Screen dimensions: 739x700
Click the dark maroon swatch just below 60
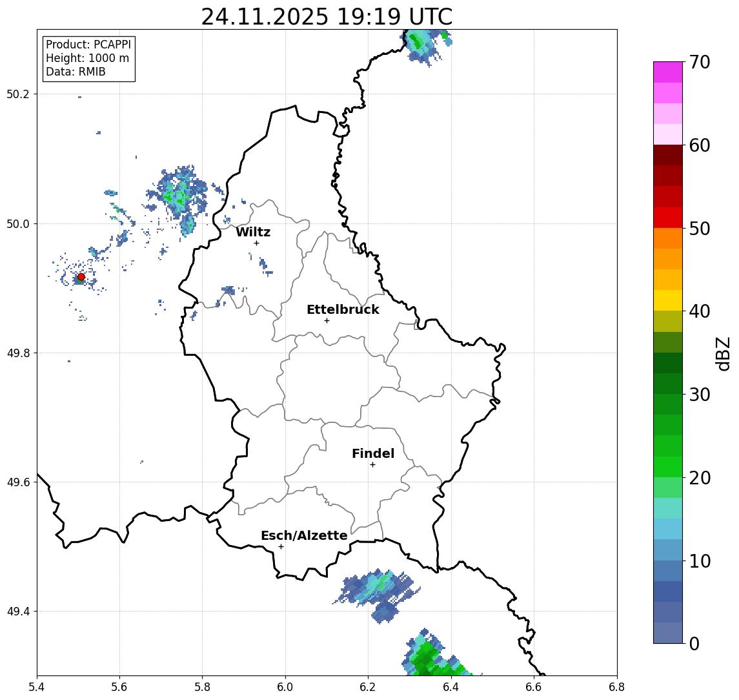click(668, 155)
